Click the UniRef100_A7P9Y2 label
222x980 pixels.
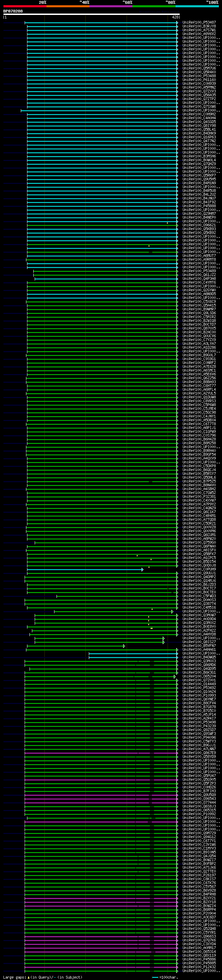coord(199,504)
